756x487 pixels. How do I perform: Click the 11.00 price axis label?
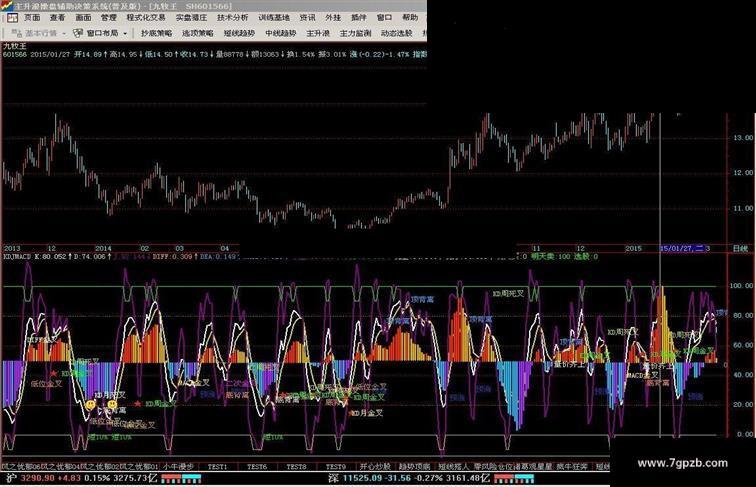click(x=743, y=208)
